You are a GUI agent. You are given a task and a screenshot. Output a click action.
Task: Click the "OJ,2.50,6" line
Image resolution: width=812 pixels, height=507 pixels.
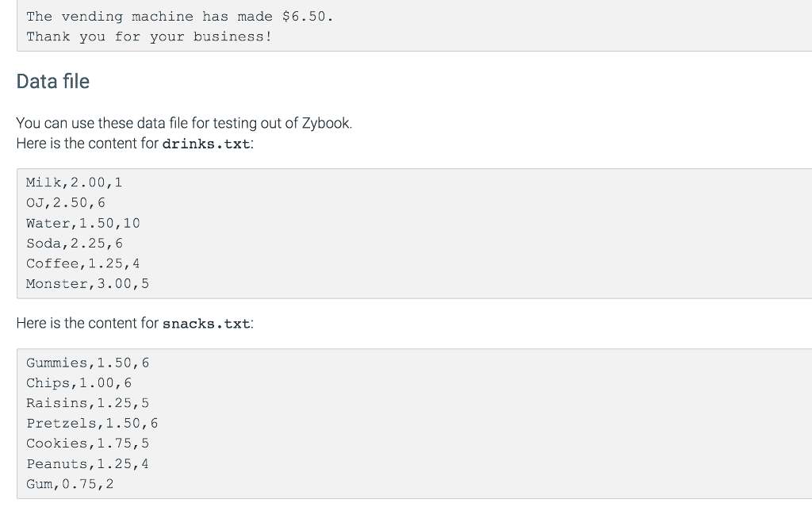[65, 203]
